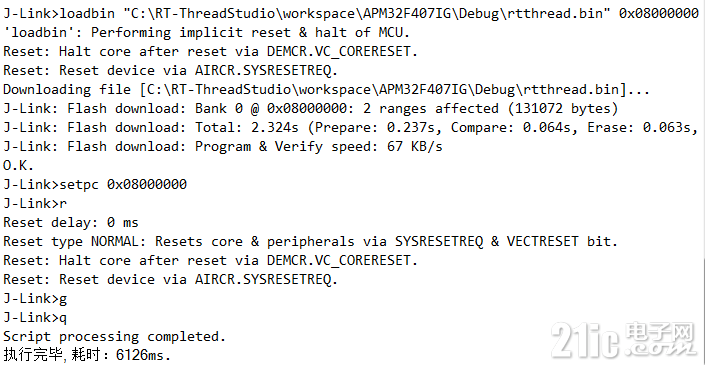Image resolution: width=705 pixels, height=365 pixels.
Task: Click the '2 ranges affected (131072 bytes)' text
Action: 490,108
